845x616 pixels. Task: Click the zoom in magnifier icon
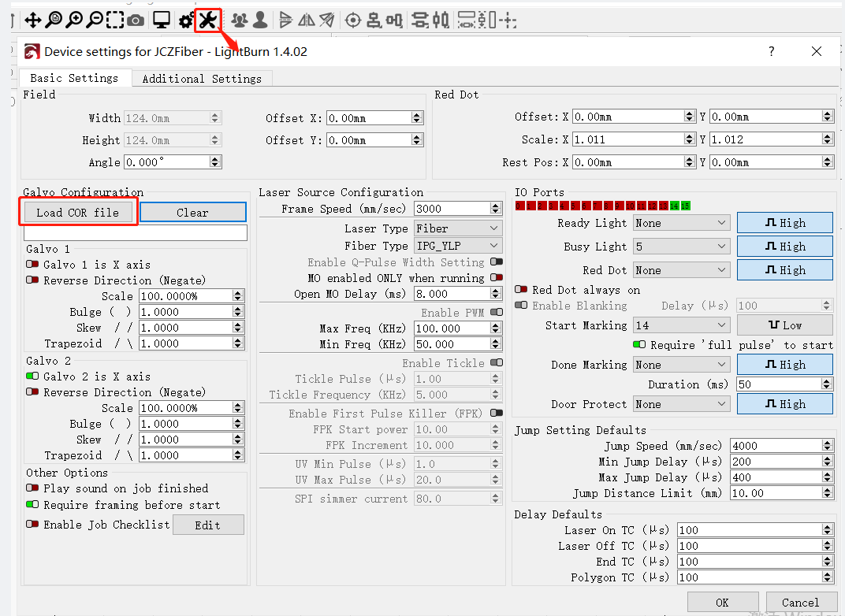74,20
